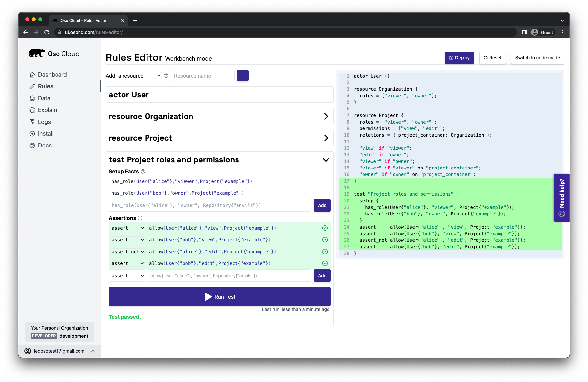Change assert type for alice view assertion
This screenshot has height=382, width=588.
128,228
